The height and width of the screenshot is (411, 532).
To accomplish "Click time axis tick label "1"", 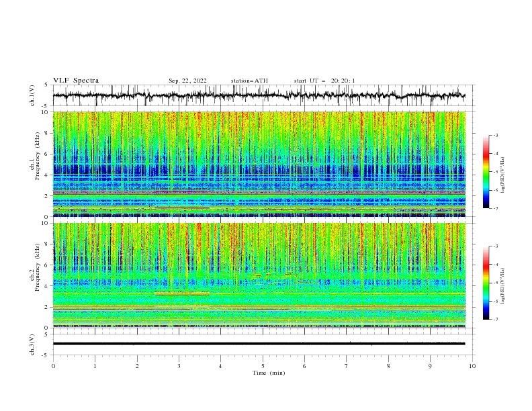I will tap(95, 366).
